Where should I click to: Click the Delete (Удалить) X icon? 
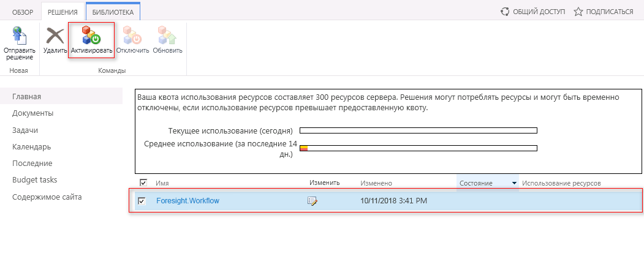tap(55, 36)
